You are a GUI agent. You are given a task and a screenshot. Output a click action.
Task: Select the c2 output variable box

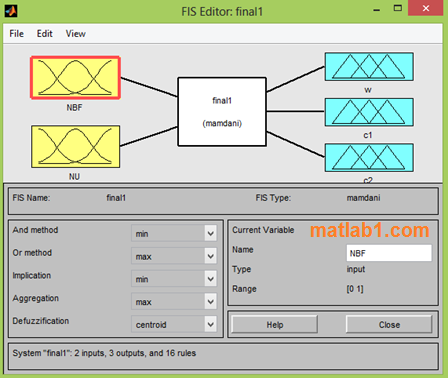coord(369,158)
